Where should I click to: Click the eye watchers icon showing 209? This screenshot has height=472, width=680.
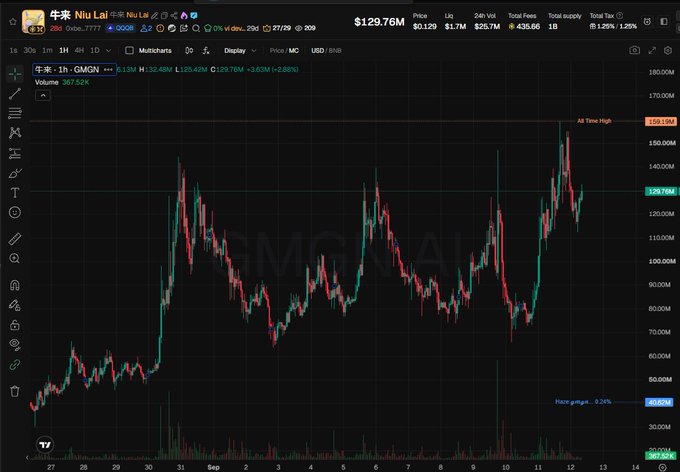tap(305, 28)
